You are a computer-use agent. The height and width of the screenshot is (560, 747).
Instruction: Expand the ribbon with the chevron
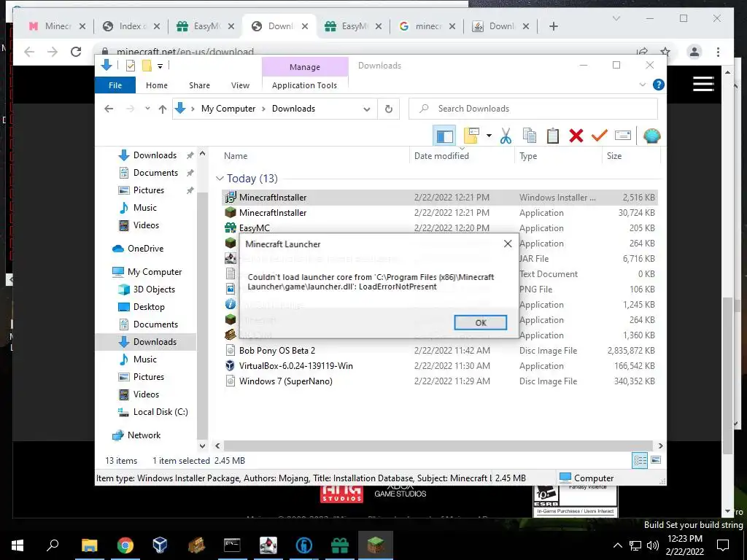[x=642, y=85]
